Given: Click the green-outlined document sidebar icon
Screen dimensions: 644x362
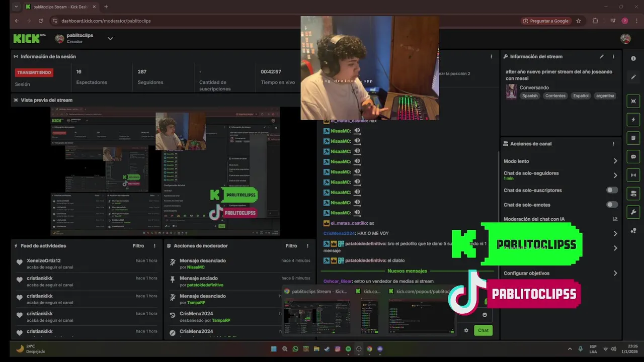Looking at the screenshot, I should (x=633, y=138).
